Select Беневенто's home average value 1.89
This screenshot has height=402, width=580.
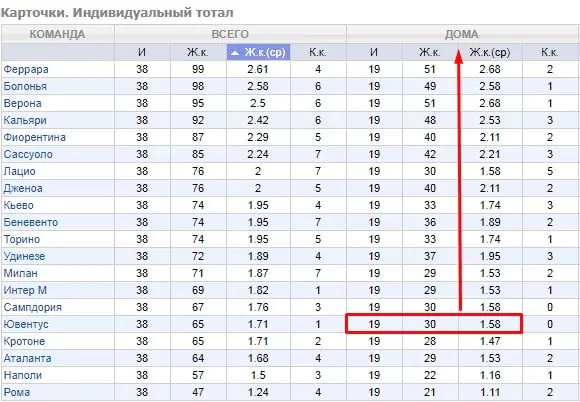[490, 222]
